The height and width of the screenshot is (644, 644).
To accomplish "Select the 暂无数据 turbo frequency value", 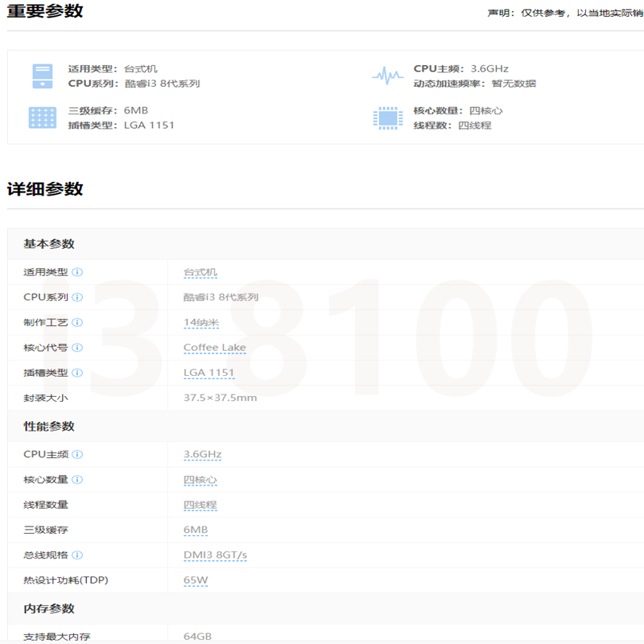I will point(514,84).
